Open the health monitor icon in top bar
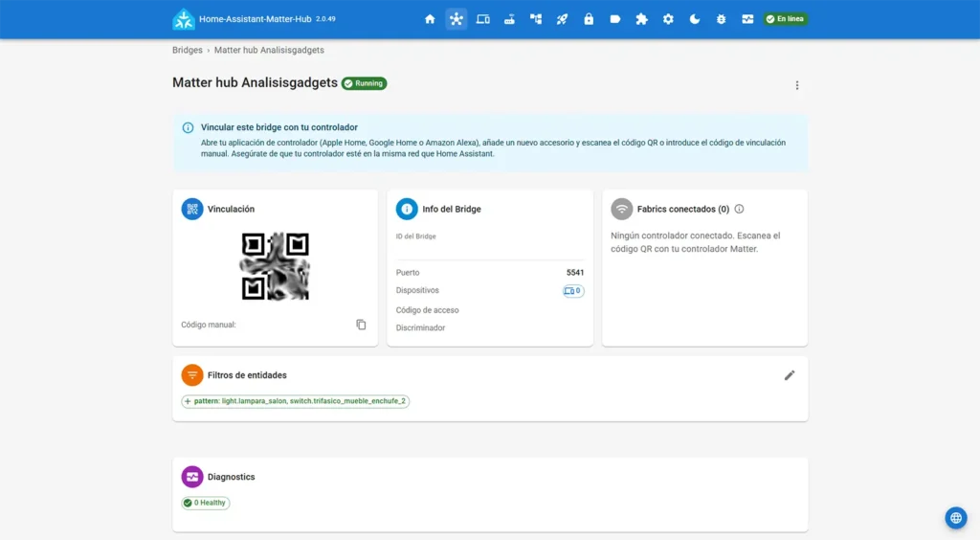This screenshot has height=540, width=980. click(x=747, y=19)
